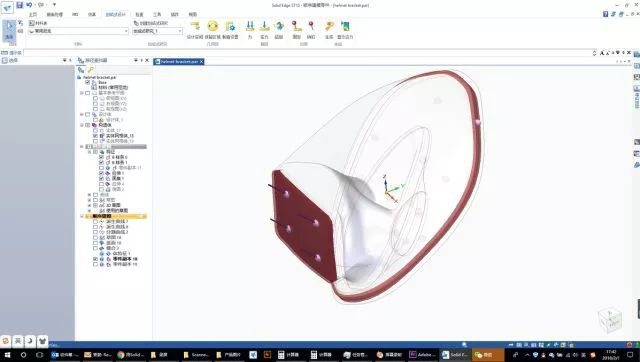Viewport: 640px width, 362px height.
Task: Toggle the Base checkbox in feature tree
Action: coord(87,82)
